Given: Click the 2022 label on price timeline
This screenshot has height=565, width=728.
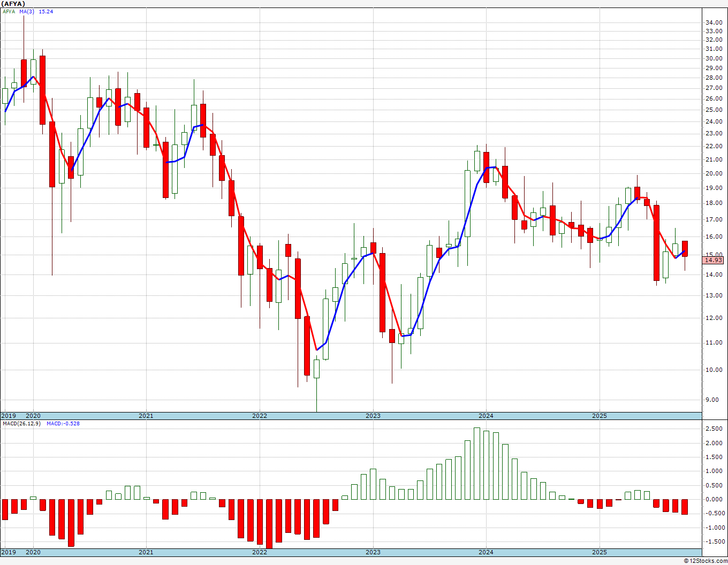Looking at the screenshot, I should (260, 416).
